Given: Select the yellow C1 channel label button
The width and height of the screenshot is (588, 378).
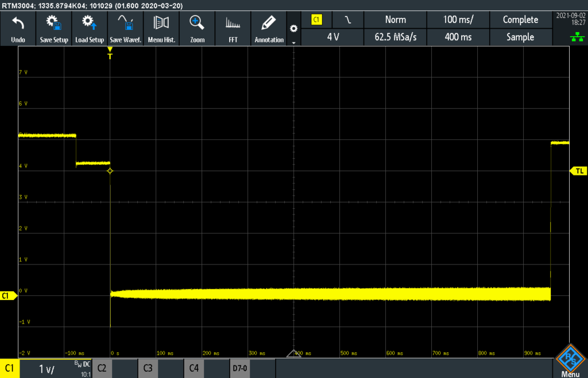Looking at the screenshot, I should tap(10, 368).
